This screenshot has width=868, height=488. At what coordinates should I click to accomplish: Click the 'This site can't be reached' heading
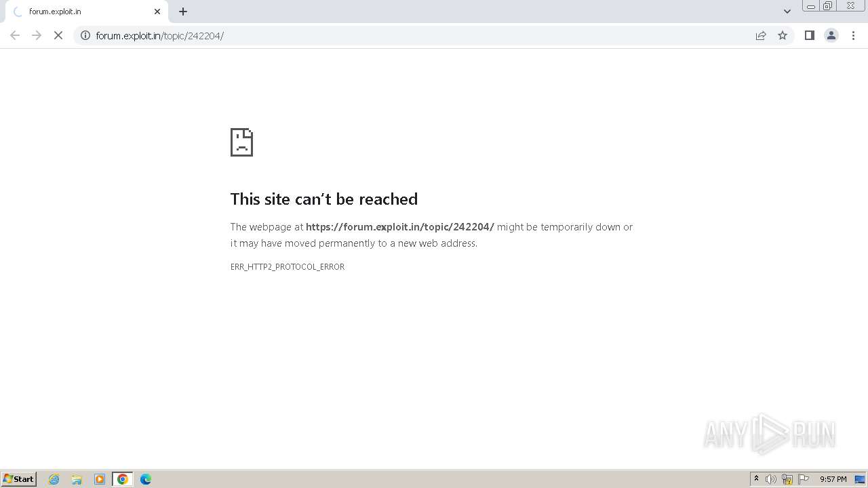324,199
